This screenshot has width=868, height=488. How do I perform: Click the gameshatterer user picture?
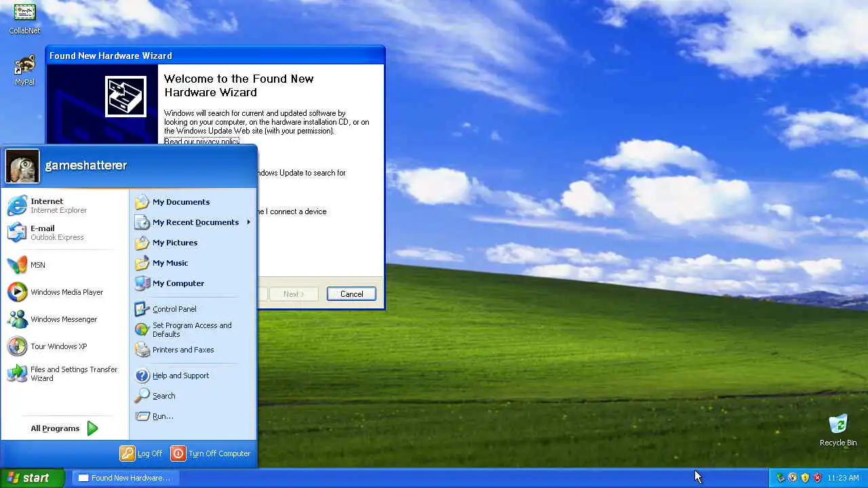pyautogui.click(x=22, y=166)
